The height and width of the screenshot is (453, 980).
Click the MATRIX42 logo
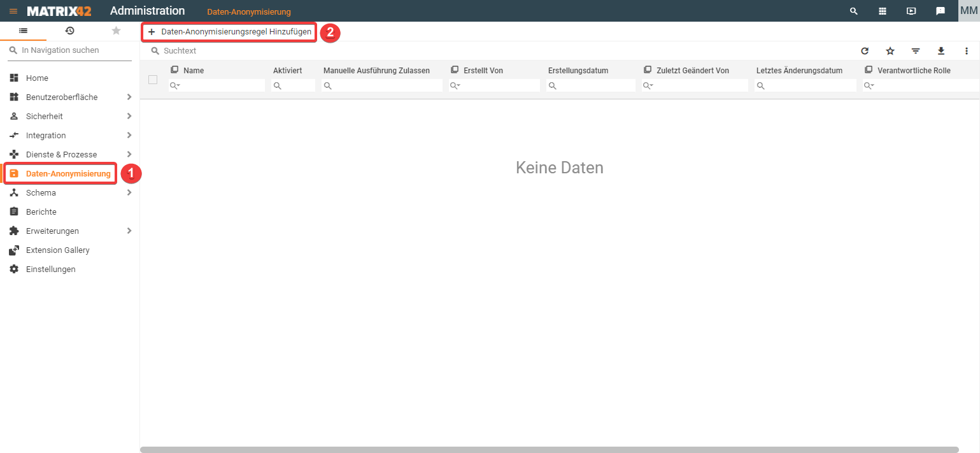pos(59,11)
